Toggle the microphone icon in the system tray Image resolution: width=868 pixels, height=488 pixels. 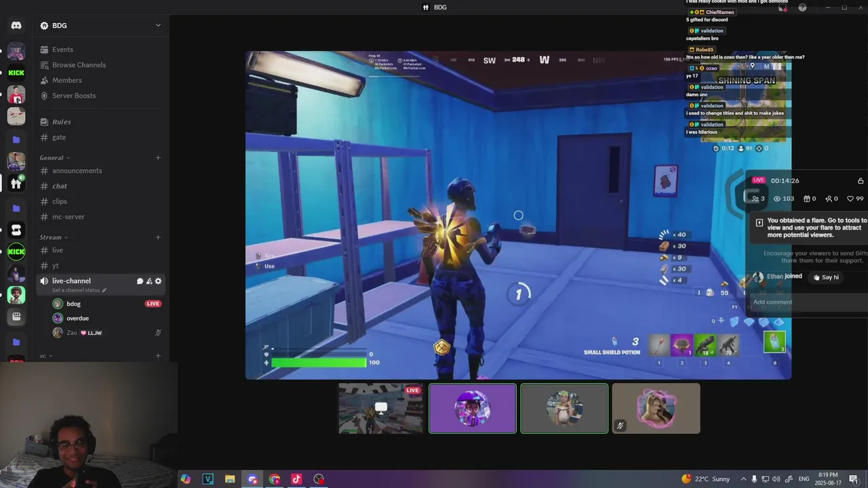point(755,479)
